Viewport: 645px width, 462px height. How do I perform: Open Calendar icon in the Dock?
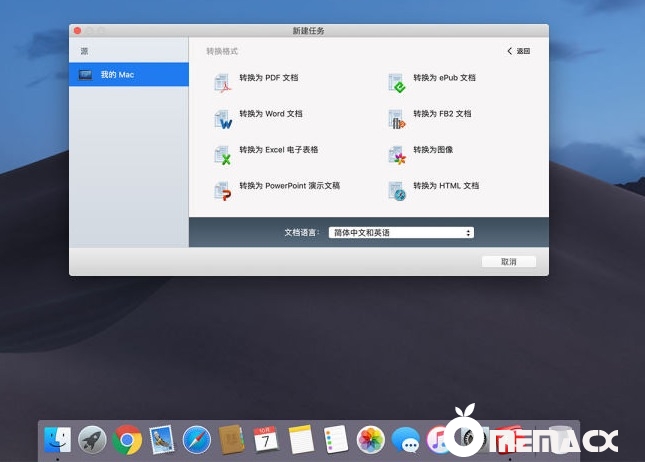[x=266, y=440]
